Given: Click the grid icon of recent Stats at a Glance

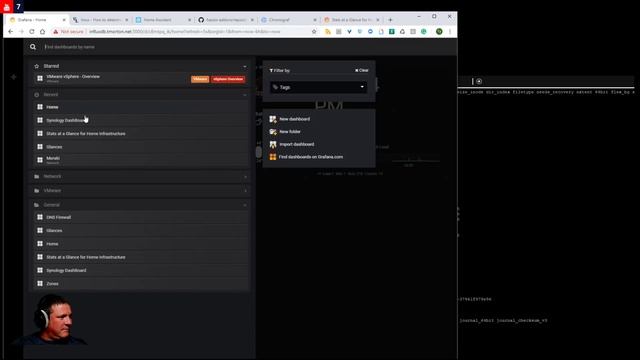Looking at the screenshot, I should (x=40, y=133).
